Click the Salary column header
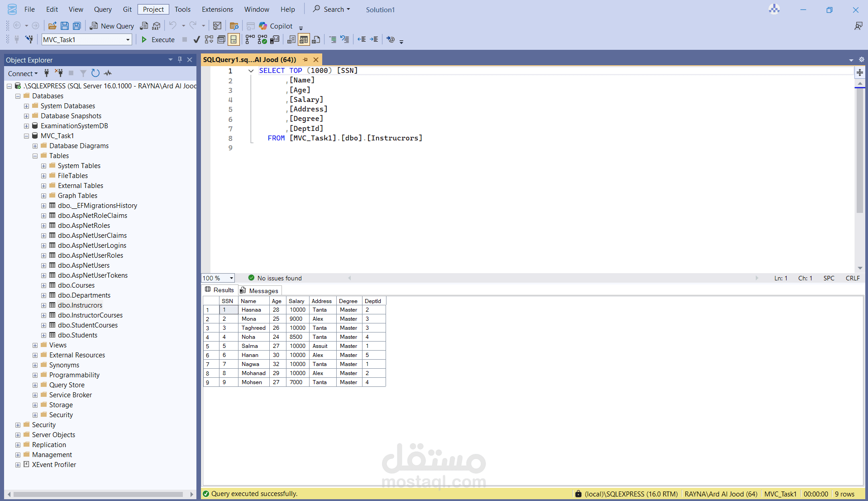This screenshot has height=501, width=868. point(297,301)
